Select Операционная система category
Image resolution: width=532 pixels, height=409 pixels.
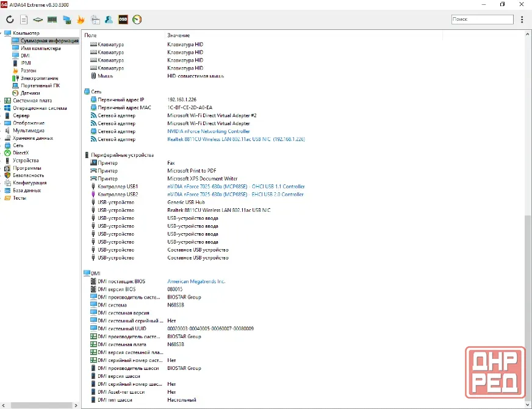pos(40,108)
